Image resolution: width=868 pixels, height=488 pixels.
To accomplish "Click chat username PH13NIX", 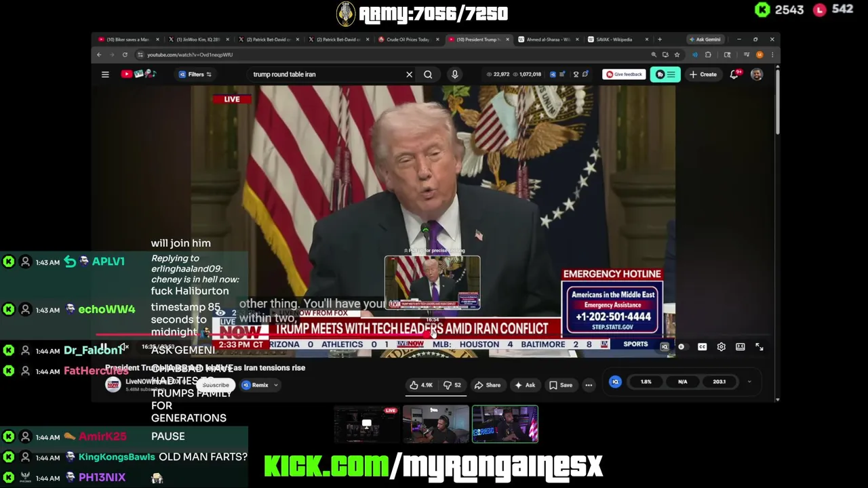I will point(102,478).
